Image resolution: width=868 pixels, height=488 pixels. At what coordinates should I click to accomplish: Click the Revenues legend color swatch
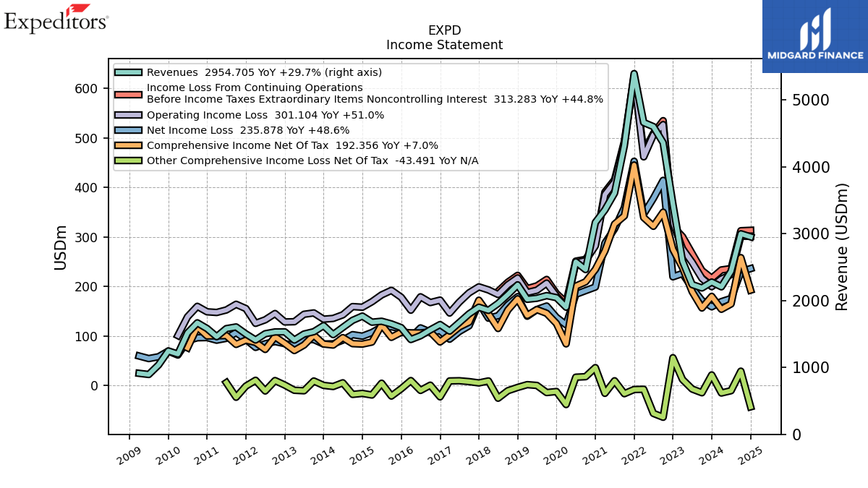pos(129,72)
